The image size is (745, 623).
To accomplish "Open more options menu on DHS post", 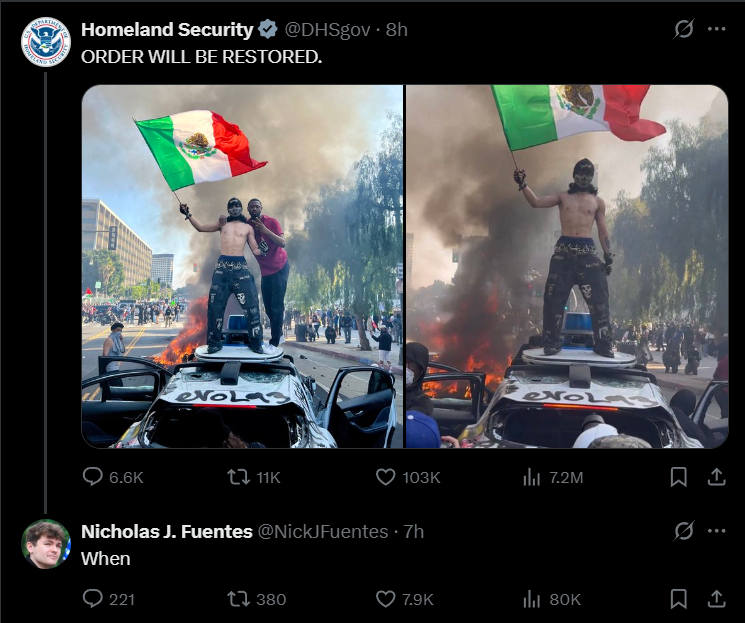I will (716, 29).
